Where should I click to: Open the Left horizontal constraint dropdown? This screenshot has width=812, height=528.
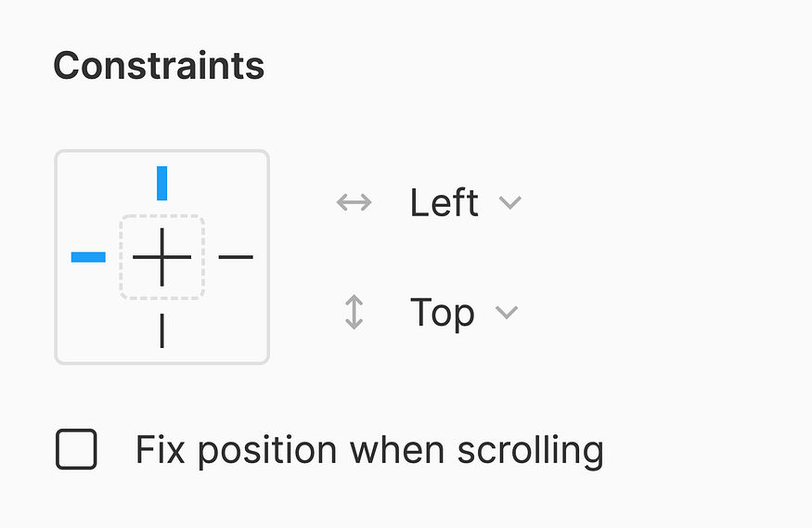[445, 202]
